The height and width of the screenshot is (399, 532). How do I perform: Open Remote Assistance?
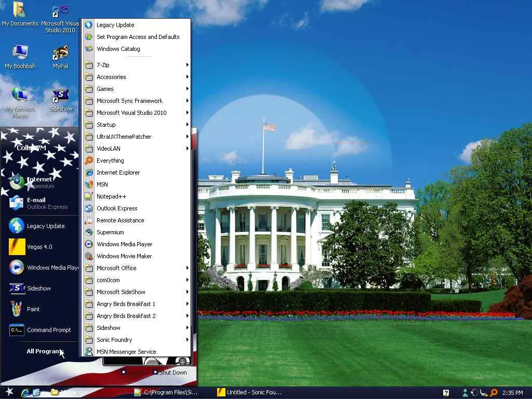click(136, 220)
